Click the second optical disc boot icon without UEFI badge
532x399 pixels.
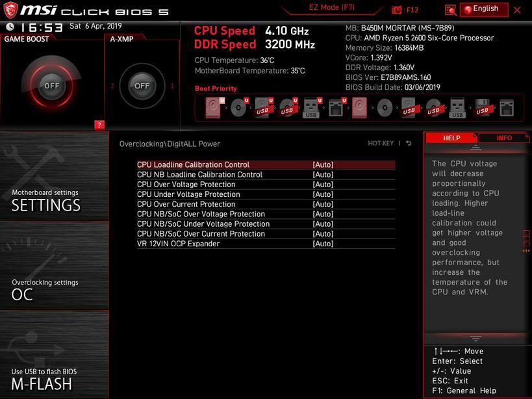click(385, 107)
